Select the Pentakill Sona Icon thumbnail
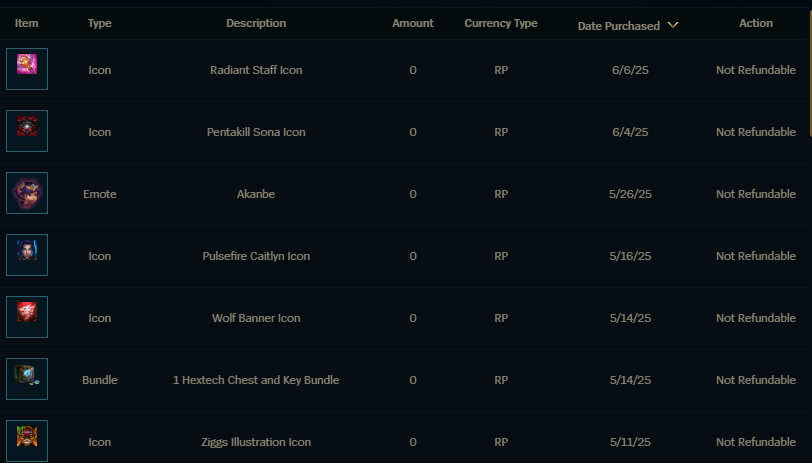 pyautogui.click(x=27, y=131)
